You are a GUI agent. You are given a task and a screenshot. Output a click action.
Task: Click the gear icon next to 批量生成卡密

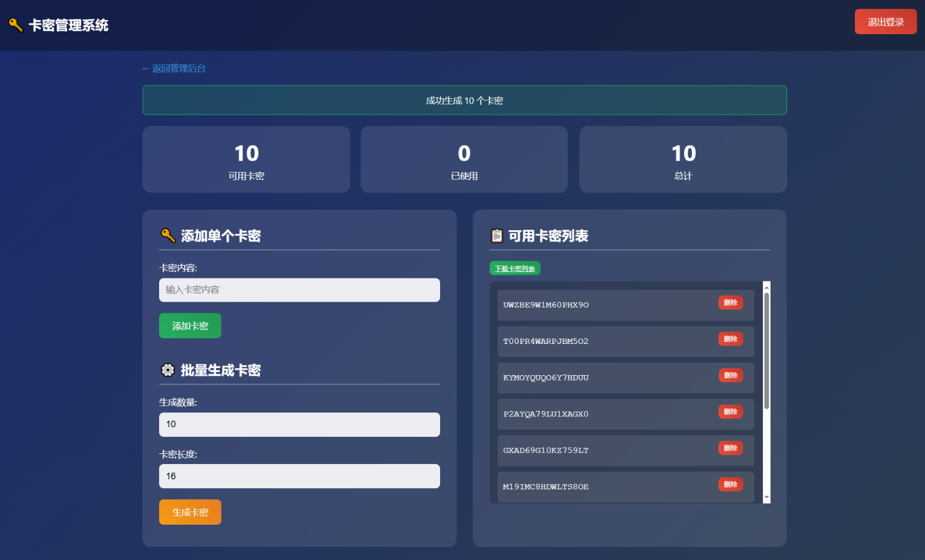(168, 370)
